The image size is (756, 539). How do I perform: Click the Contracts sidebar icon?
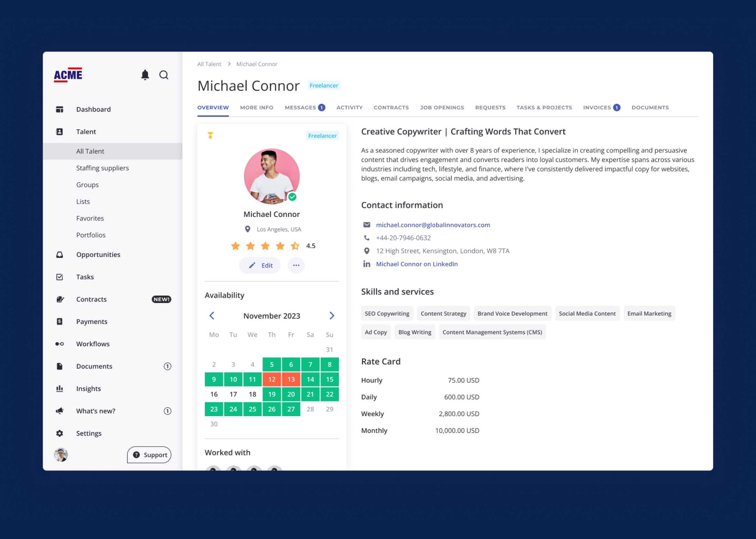60,299
